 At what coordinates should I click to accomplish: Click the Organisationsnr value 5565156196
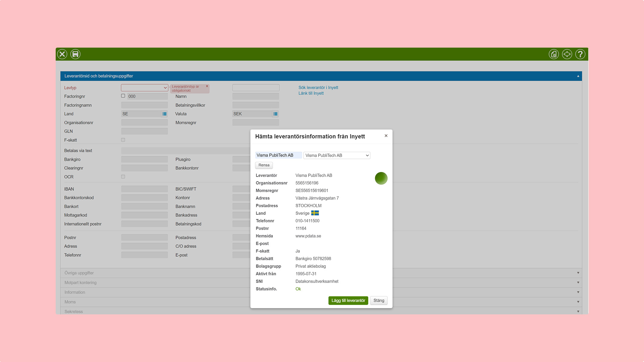(x=307, y=183)
